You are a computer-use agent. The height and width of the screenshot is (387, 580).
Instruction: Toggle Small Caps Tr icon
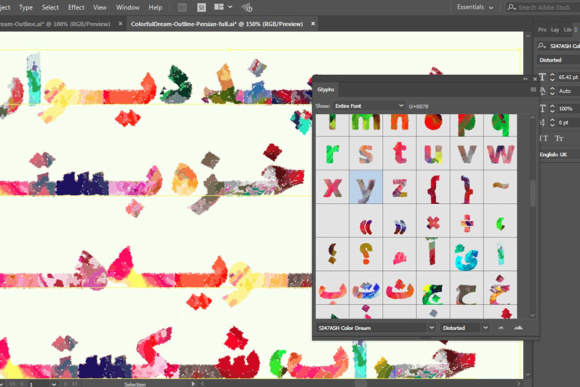559,138
